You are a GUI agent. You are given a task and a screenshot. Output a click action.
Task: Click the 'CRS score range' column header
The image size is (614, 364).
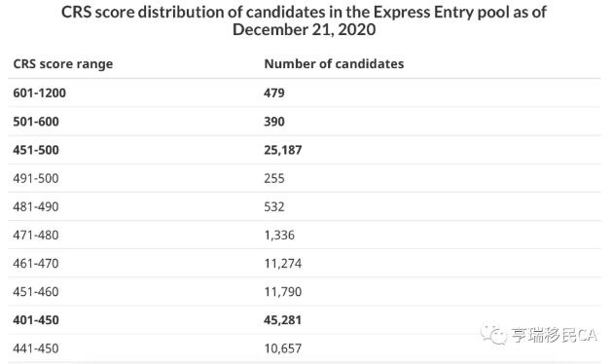[x=63, y=64]
